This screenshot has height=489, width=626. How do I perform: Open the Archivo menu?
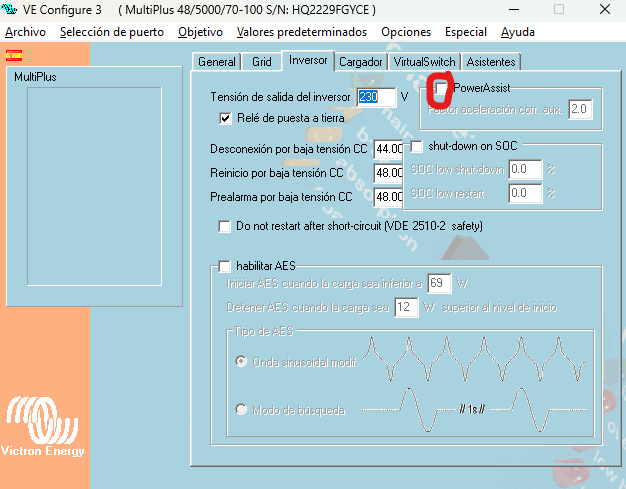(25, 32)
